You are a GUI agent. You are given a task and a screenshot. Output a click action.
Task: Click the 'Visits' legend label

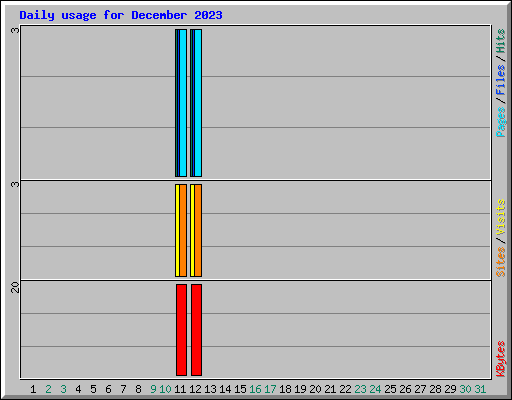click(x=501, y=217)
